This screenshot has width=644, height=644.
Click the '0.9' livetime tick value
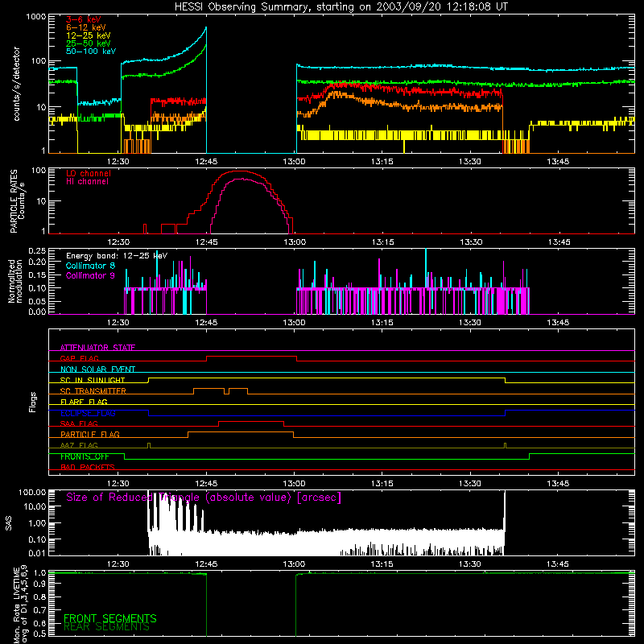(x=39, y=584)
